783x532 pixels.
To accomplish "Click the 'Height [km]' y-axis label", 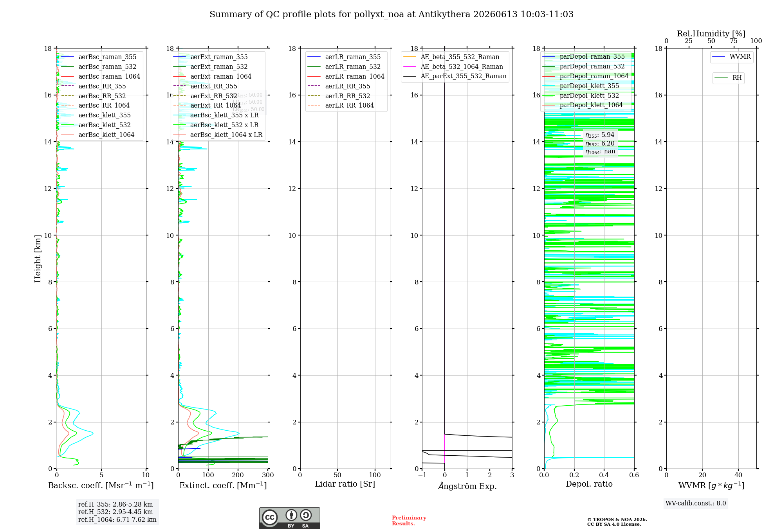I will [x=38, y=259].
